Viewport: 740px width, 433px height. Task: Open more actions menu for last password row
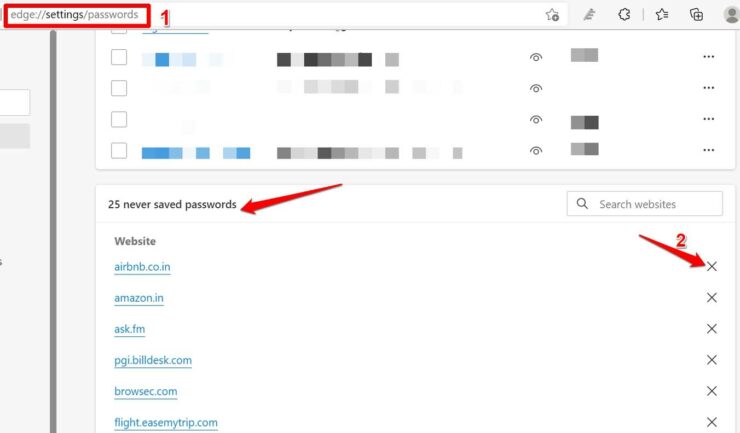pyautogui.click(x=708, y=150)
